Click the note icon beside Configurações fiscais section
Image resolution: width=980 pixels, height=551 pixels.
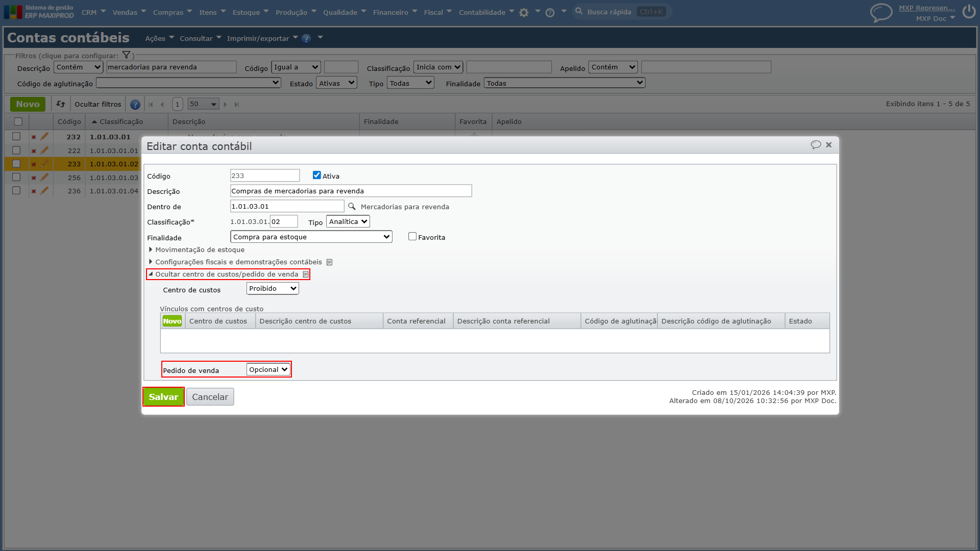point(330,262)
